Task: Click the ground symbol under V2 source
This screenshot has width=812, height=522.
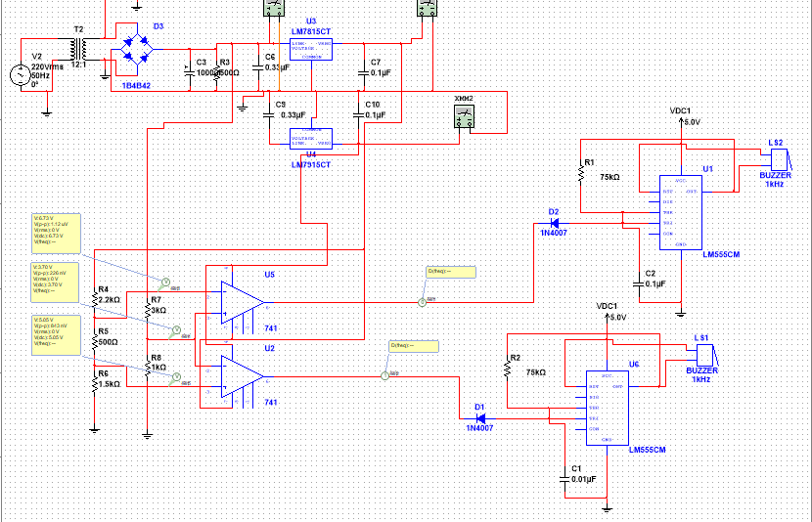Action: click(47, 113)
